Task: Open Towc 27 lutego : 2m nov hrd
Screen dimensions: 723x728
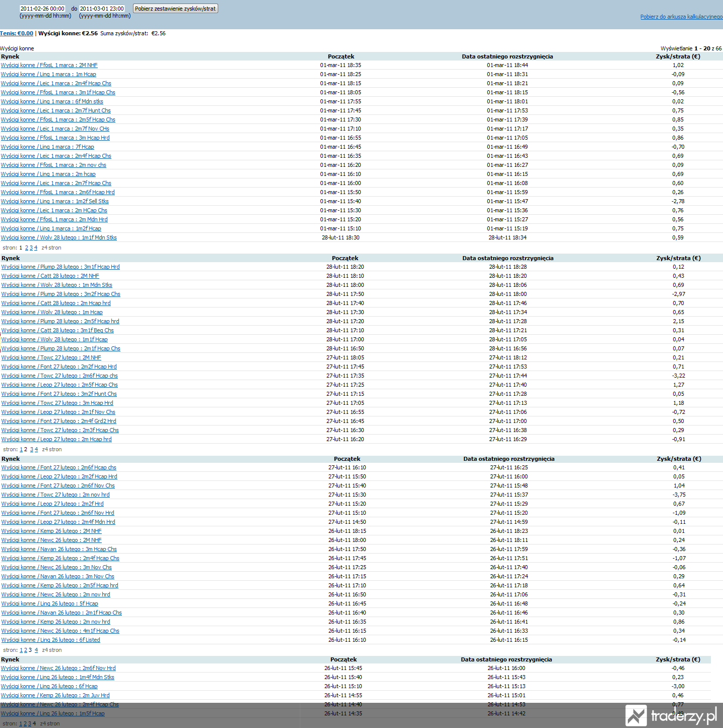Action: [x=55, y=495]
